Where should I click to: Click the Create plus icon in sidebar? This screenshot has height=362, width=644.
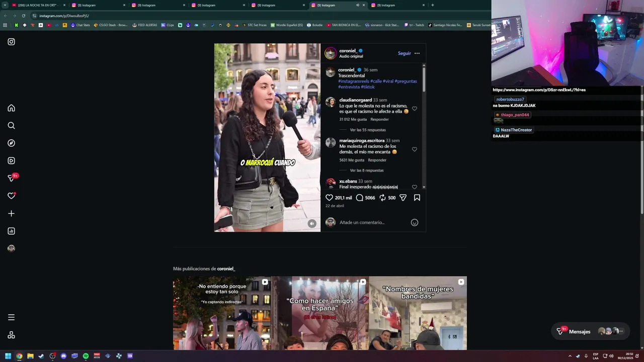click(x=11, y=214)
